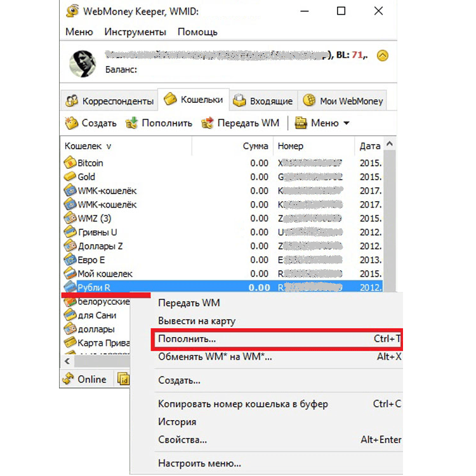The height and width of the screenshot is (476, 476).
Task: Click the Online status indicator
Action: click(x=84, y=379)
